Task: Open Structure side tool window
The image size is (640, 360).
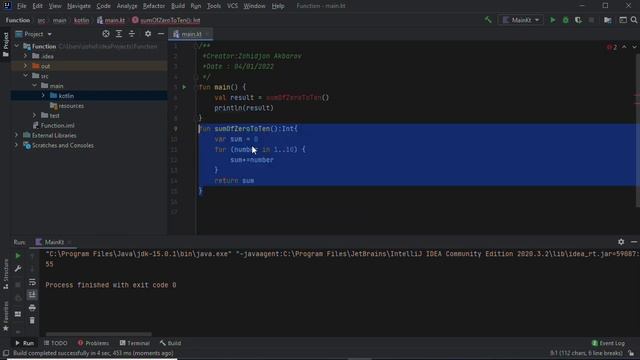Action: [x=6, y=274]
